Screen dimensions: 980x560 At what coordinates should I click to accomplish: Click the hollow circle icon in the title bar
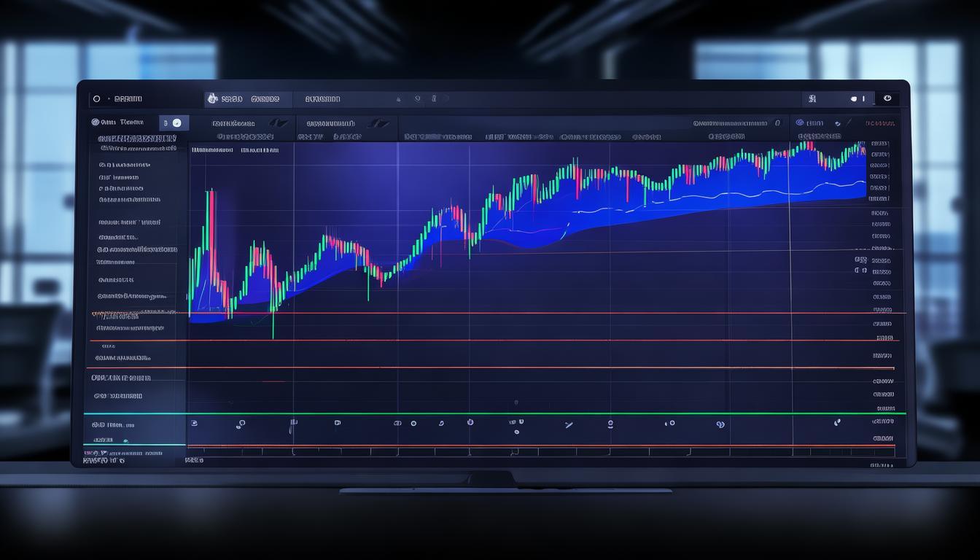[96, 98]
